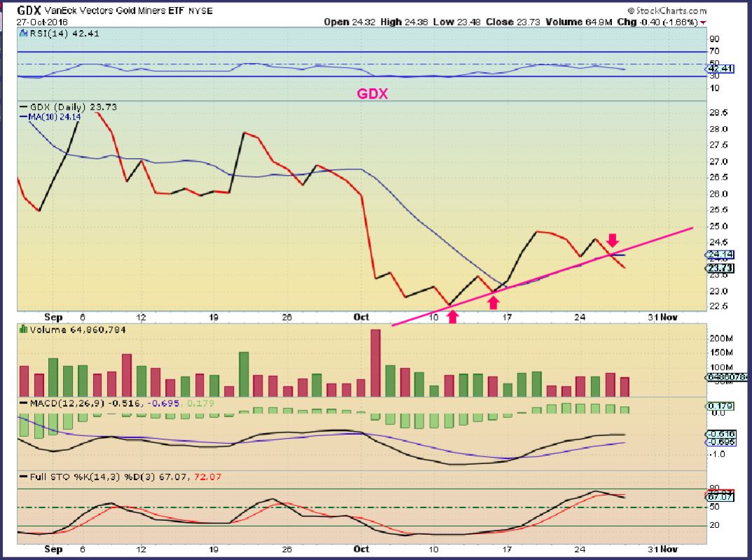
Task: Click the 150M volume axis label
Action: (720, 353)
